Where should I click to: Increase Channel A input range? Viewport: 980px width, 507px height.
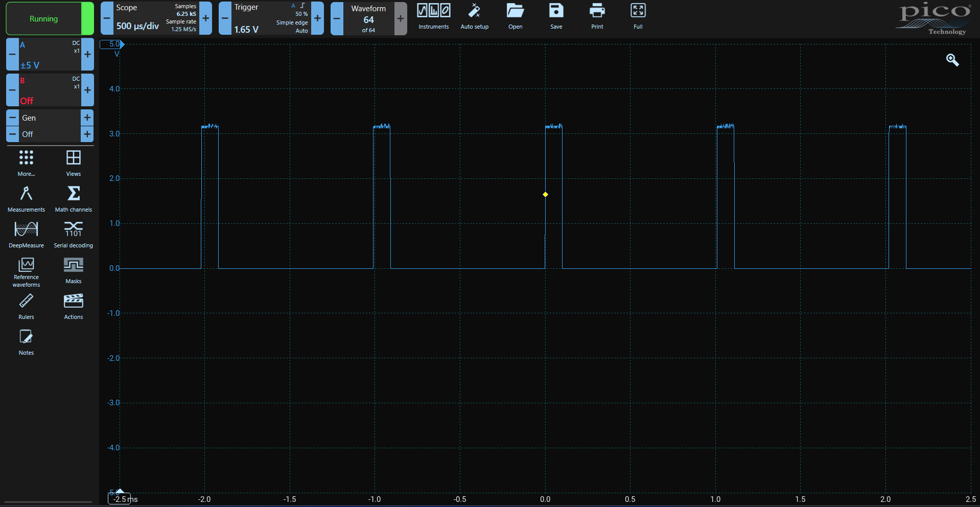87,54
